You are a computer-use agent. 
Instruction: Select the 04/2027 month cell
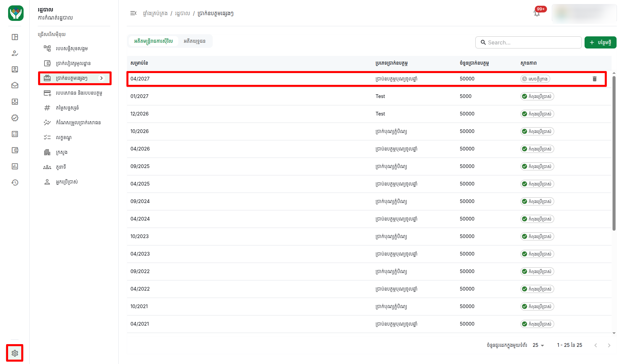[x=140, y=79]
